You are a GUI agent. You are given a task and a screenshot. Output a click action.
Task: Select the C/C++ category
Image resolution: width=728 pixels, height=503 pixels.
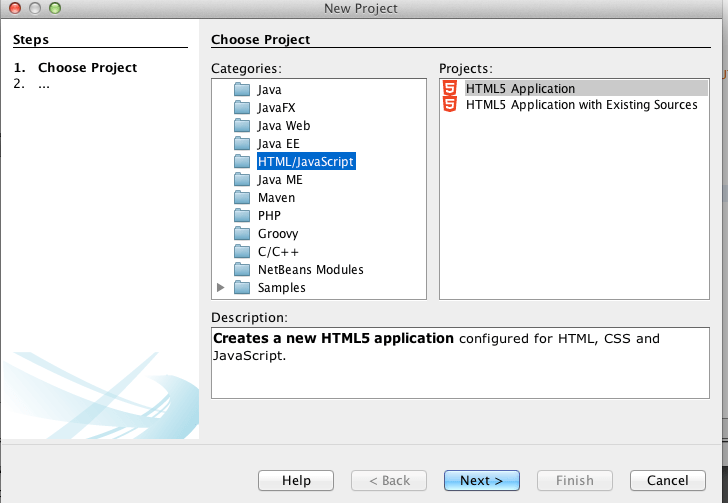coord(278,252)
